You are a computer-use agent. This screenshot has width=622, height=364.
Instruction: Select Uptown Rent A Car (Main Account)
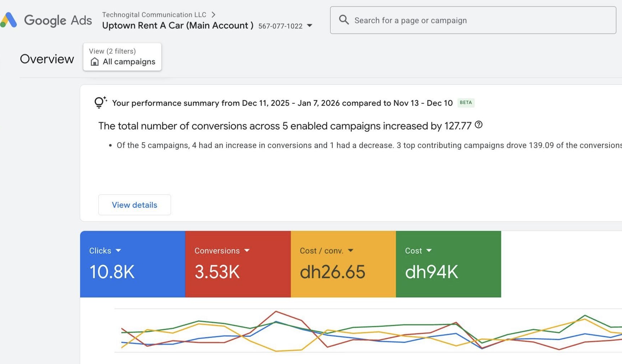click(178, 25)
